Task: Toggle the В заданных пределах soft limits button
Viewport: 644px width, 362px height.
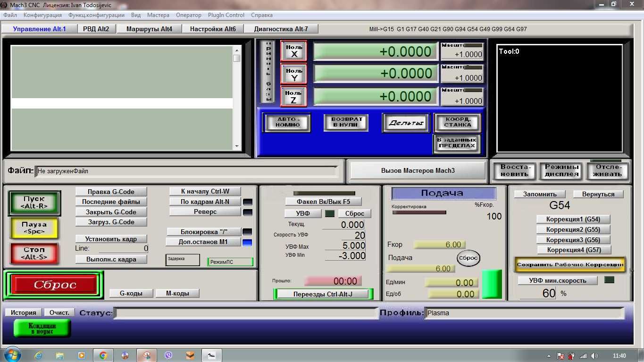Action: tap(457, 143)
